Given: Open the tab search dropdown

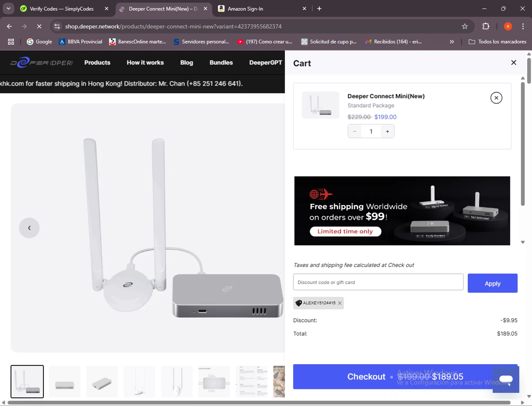Looking at the screenshot, I should click(x=9, y=9).
